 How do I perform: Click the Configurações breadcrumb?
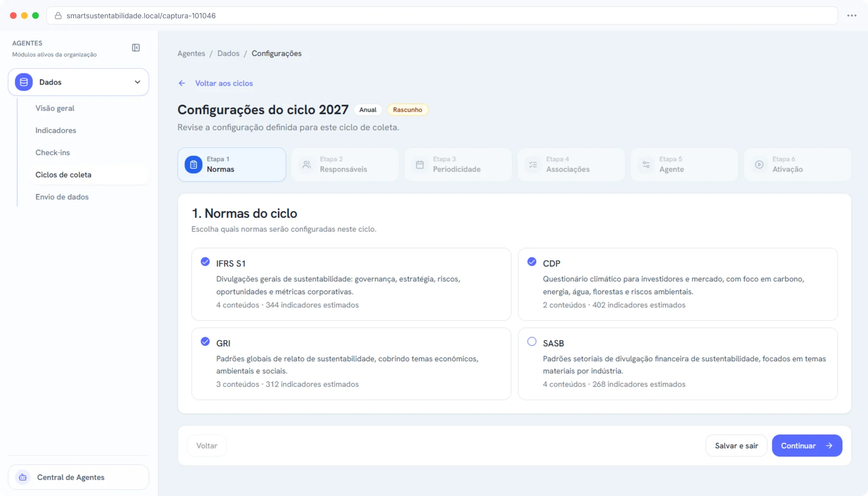pos(276,54)
